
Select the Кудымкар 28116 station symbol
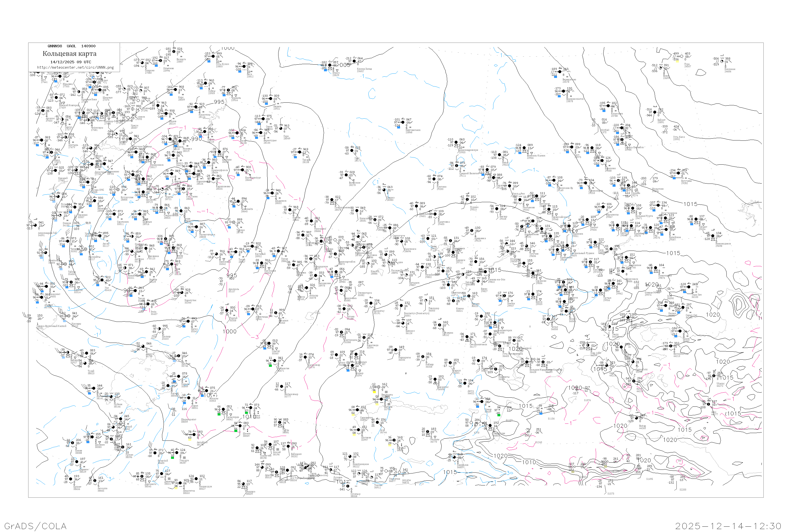coord(196,107)
